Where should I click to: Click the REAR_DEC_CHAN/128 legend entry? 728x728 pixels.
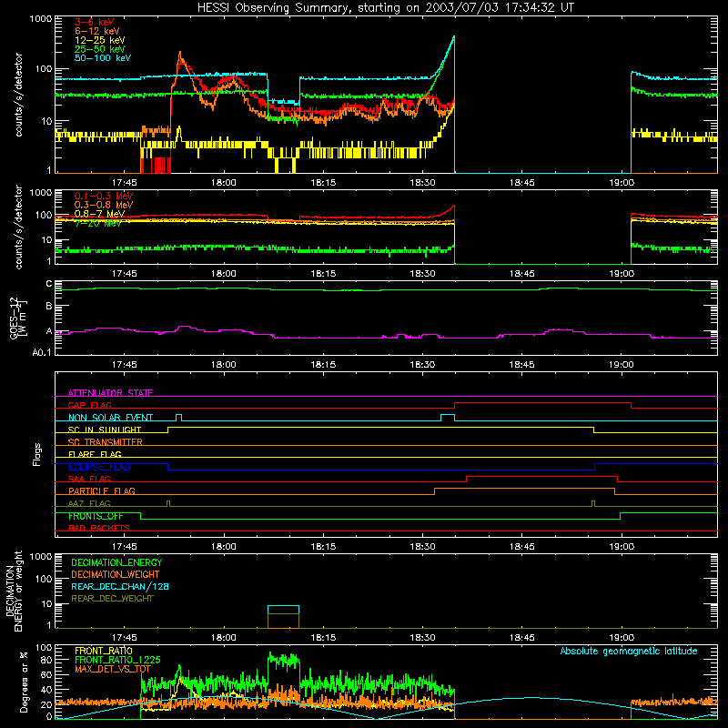coord(120,586)
